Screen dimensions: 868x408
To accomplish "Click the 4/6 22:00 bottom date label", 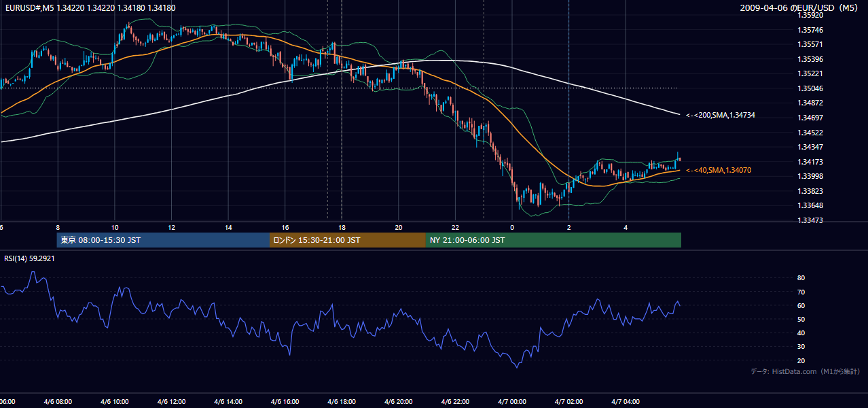I will coord(455,402).
